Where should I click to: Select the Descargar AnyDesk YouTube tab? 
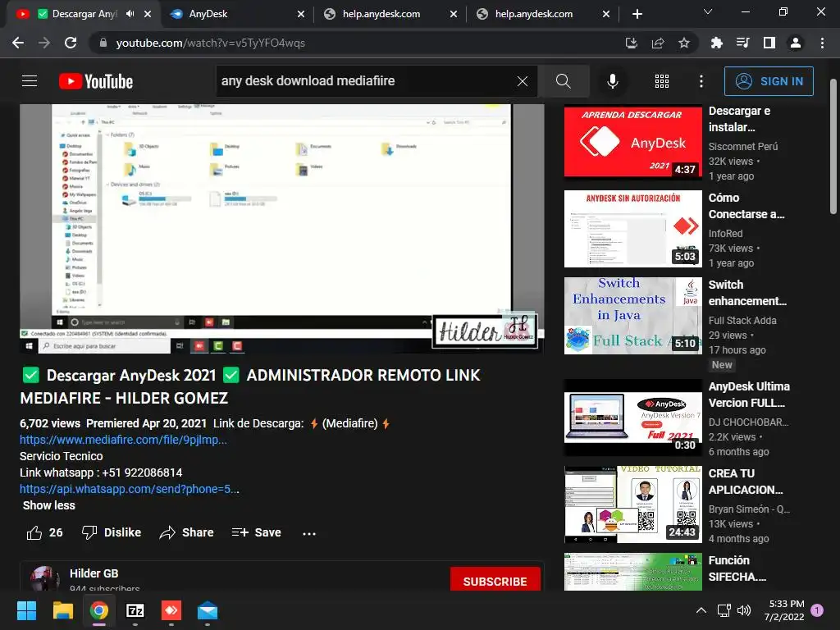pos(83,14)
